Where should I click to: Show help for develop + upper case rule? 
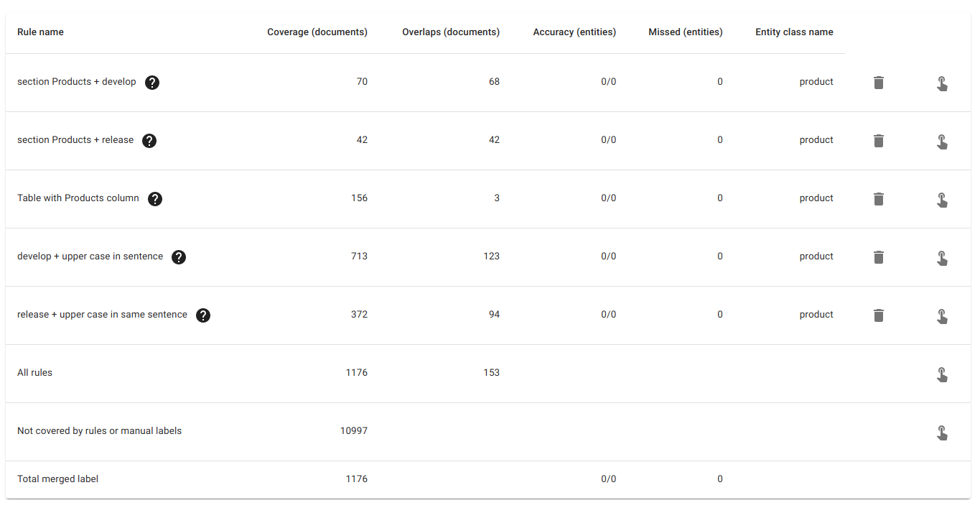click(179, 257)
